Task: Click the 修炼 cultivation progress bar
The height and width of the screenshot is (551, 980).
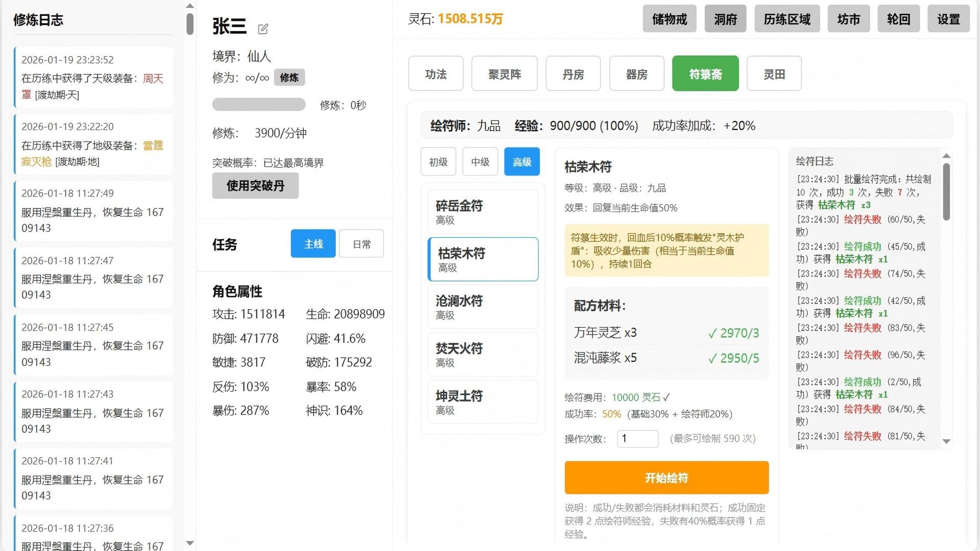Action: pos(259,105)
